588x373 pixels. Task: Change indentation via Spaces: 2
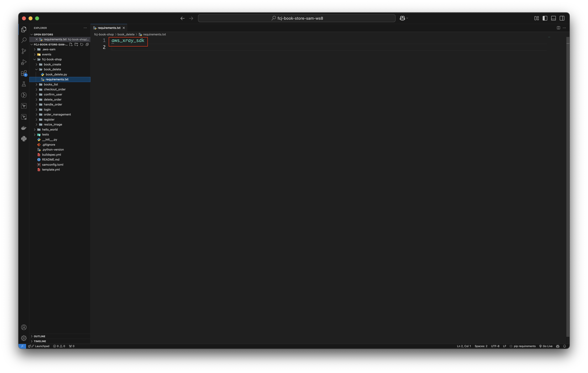[x=481, y=346]
